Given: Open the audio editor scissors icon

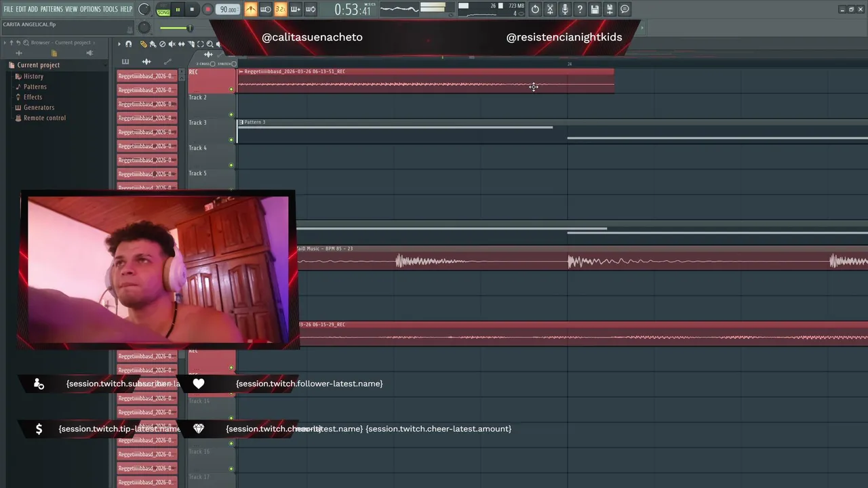Looking at the screenshot, I should coord(550,9).
